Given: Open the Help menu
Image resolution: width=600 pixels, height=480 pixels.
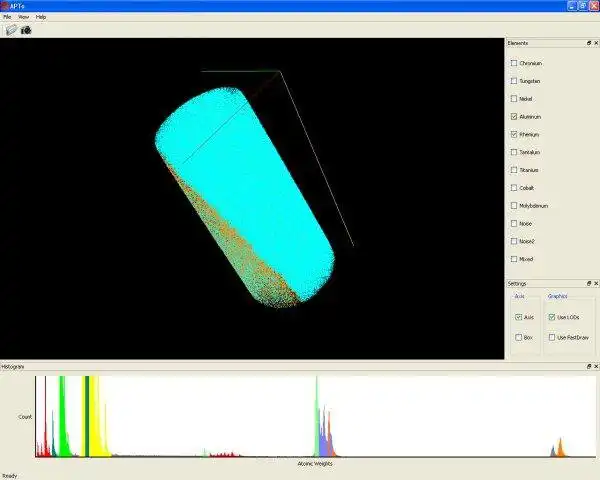Looking at the screenshot, I should click(x=41, y=17).
